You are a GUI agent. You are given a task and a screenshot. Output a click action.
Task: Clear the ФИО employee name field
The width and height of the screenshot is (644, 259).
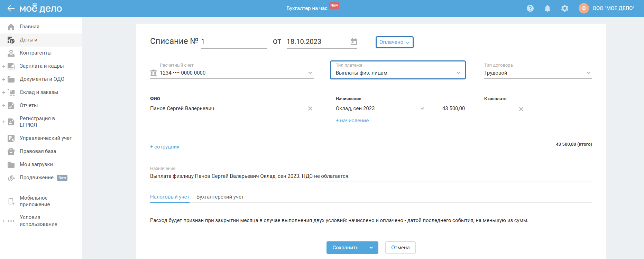point(310,108)
